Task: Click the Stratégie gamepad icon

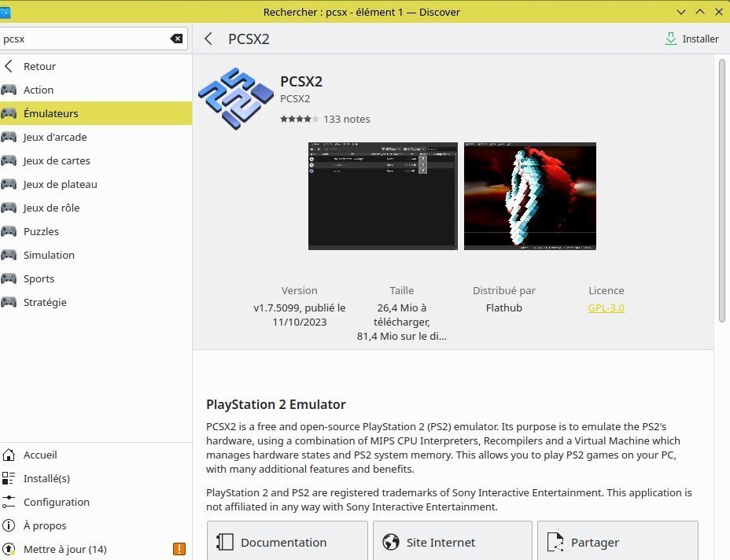Action: point(9,302)
